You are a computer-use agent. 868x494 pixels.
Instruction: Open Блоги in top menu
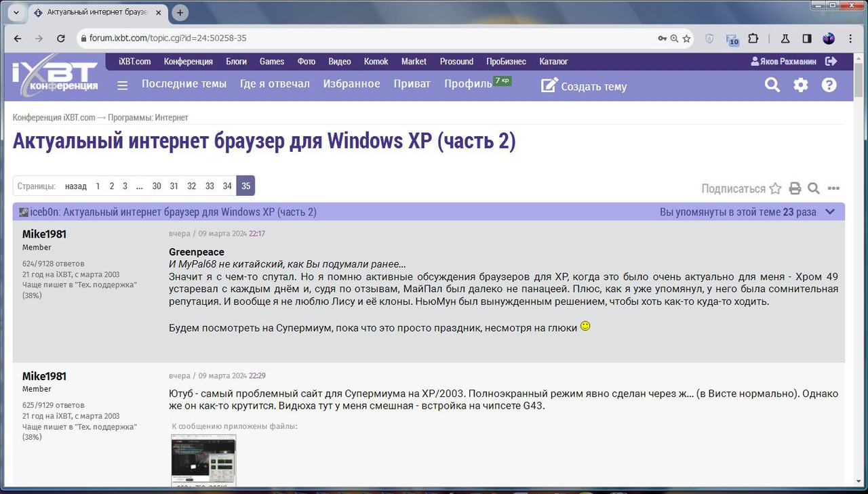point(236,61)
